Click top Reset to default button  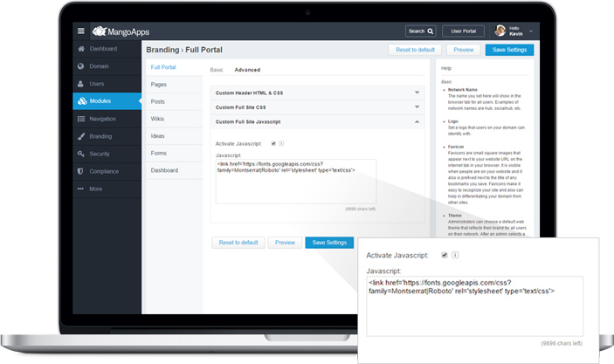tap(415, 50)
